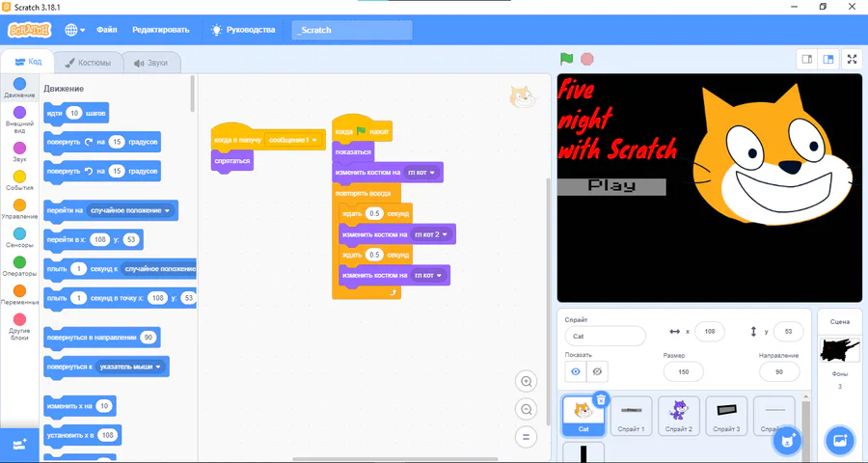Select the Внешний вид block category

[19, 120]
